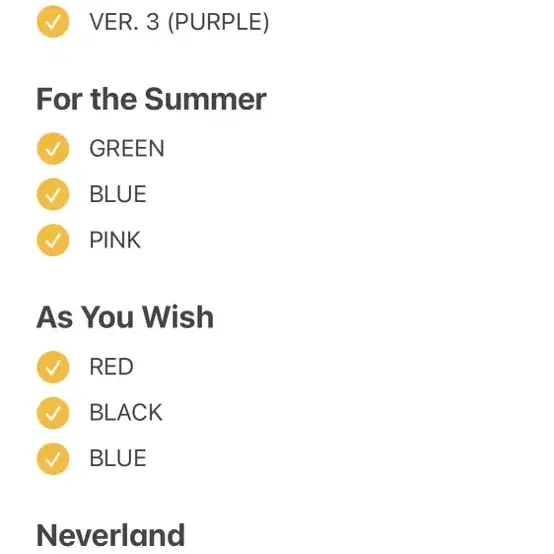Select the PINK option label

point(115,240)
